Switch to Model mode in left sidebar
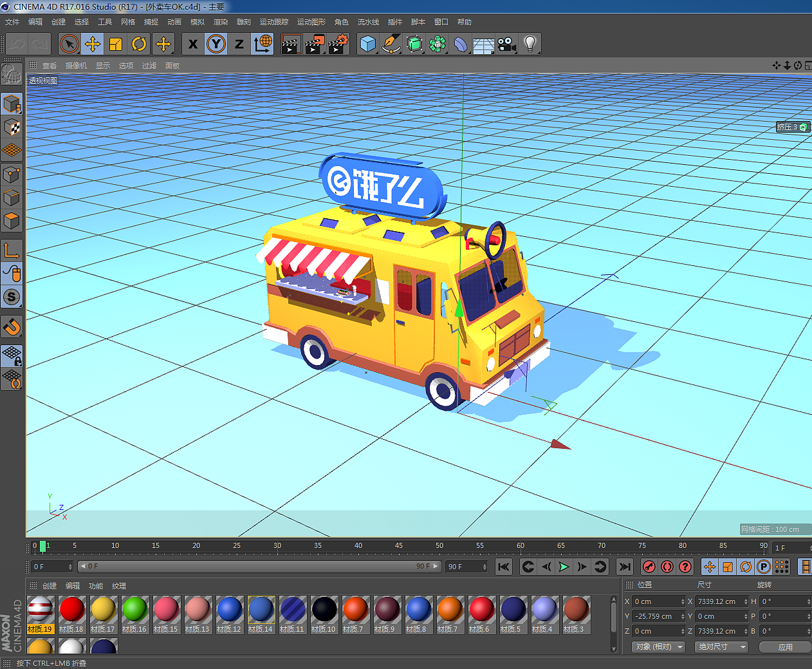The height and width of the screenshot is (669, 812). tap(12, 104)
